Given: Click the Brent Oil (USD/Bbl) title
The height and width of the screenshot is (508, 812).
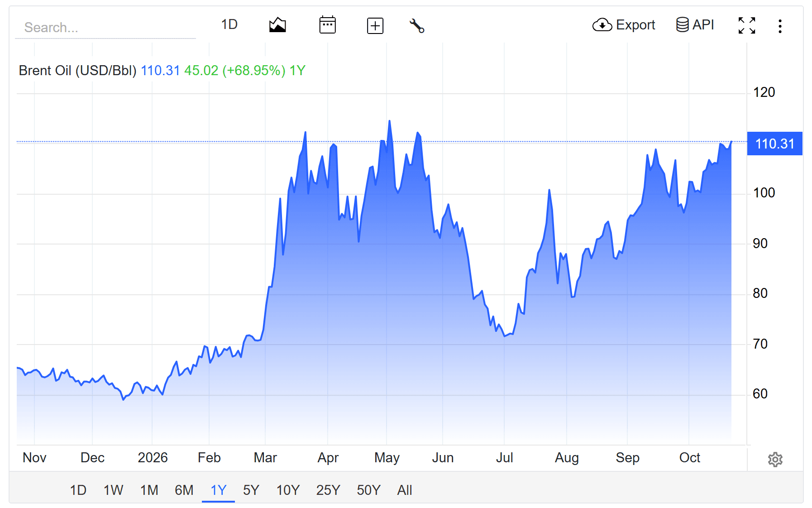Looking at the screenshot, I should click(77, 71).
